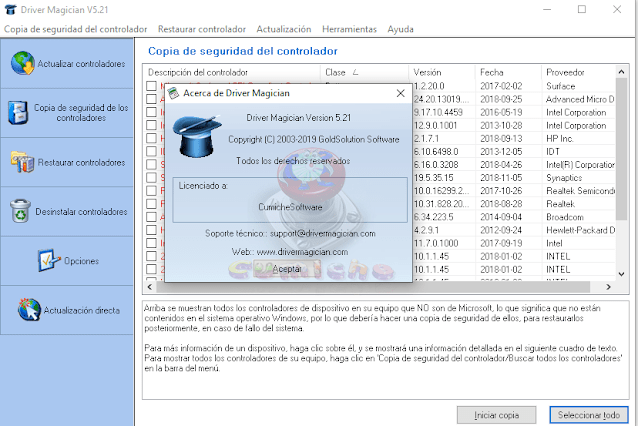Sort by the Fecha column header

[508, 72]
